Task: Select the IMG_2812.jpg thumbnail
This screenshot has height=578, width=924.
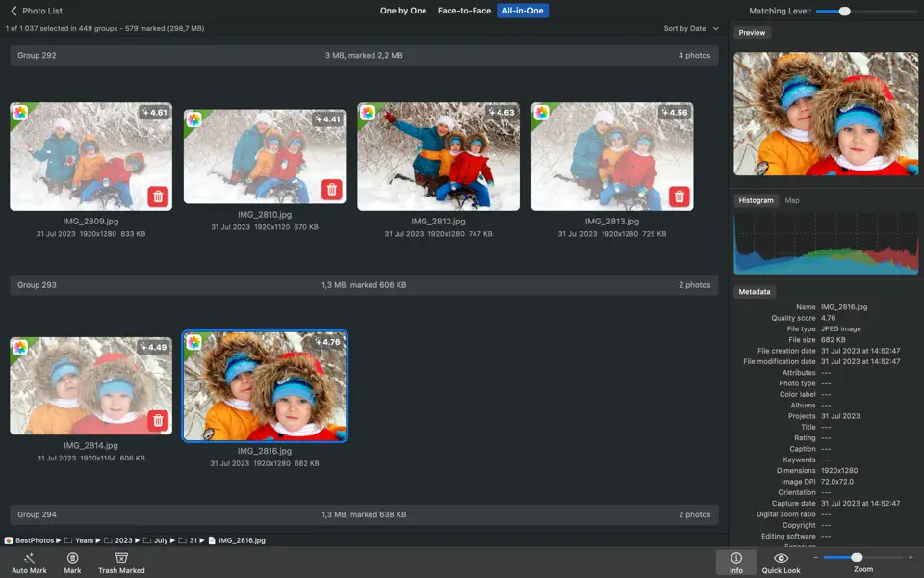Action: [438, 154]
